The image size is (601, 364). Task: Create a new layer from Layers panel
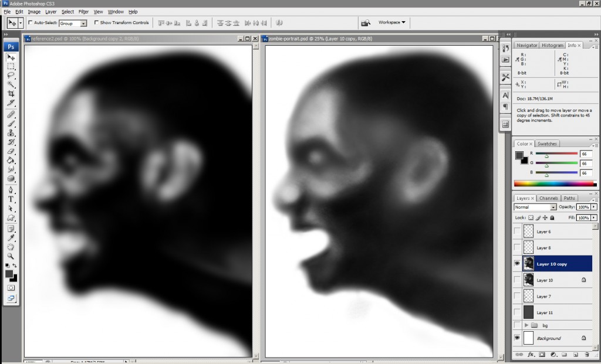pyautogui.click(x=575, y=355)
